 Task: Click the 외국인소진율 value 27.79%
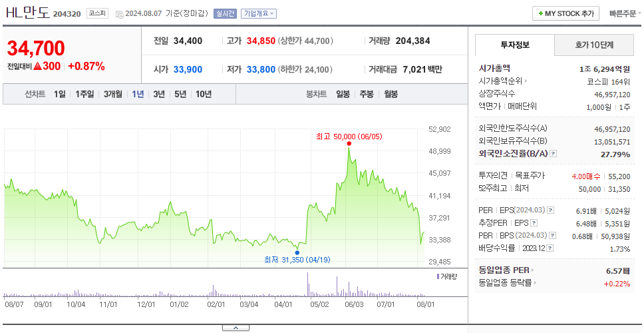(x=616, y=154)
